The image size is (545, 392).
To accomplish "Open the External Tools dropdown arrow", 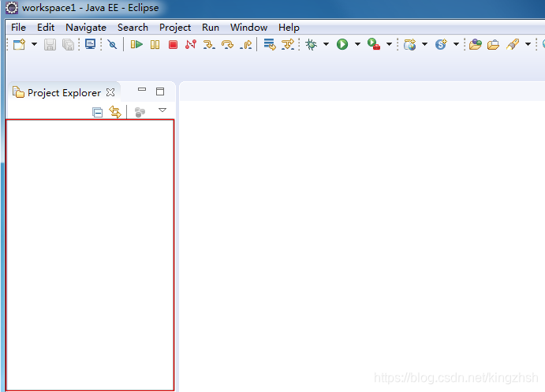I will (x=390, y=44).
